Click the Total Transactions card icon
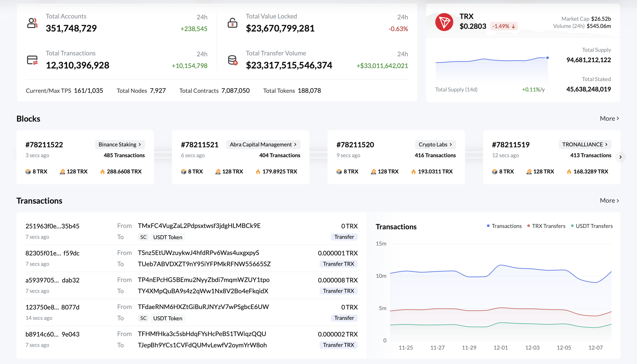Screen dimensions: 637x364 tap(32, 60)
